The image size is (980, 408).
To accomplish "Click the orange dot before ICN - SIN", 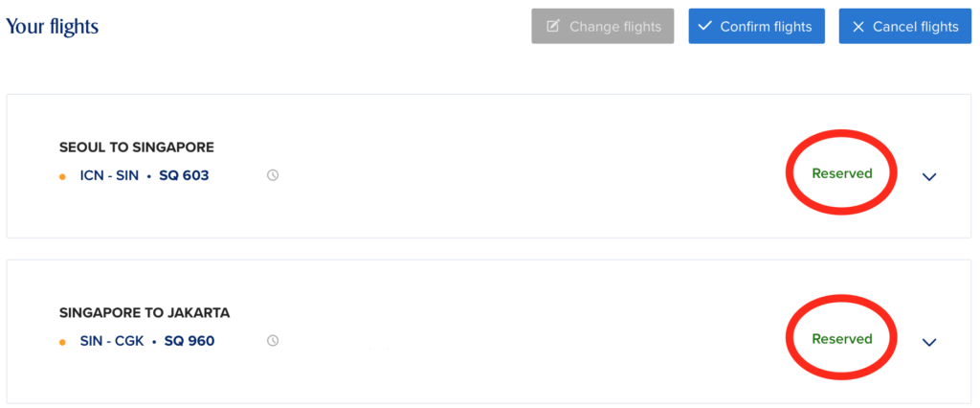I will (x=62, y=176).
